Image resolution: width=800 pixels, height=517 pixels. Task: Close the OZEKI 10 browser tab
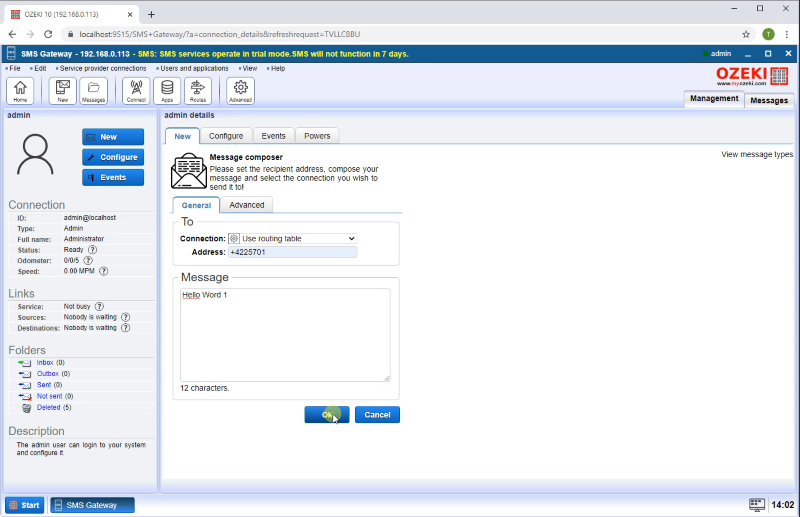tap(130, 14)
